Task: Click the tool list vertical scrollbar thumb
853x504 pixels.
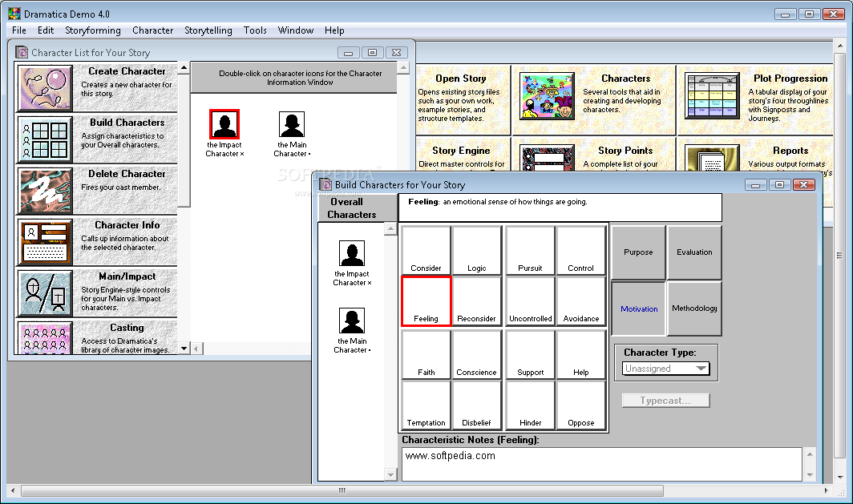Action: [184, 141]
